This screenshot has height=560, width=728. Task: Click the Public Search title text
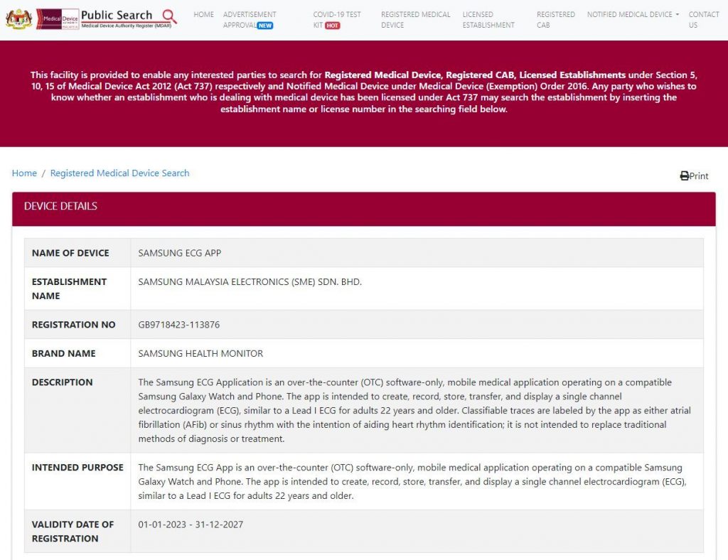point(117,15)
